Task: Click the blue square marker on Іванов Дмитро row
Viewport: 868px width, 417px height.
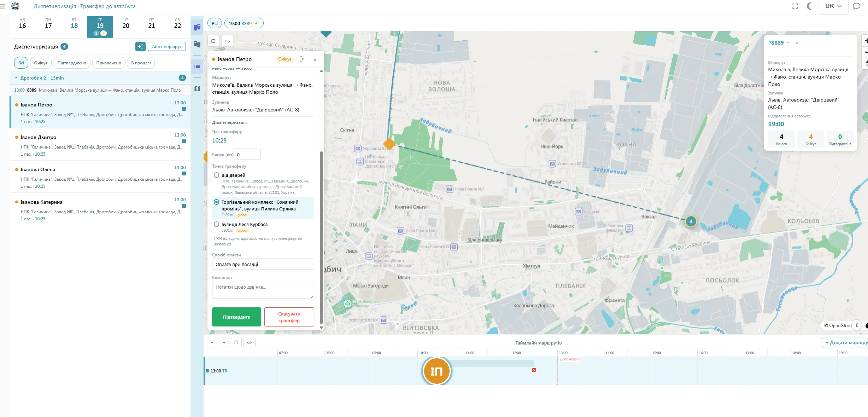Action: coord(184,141)
